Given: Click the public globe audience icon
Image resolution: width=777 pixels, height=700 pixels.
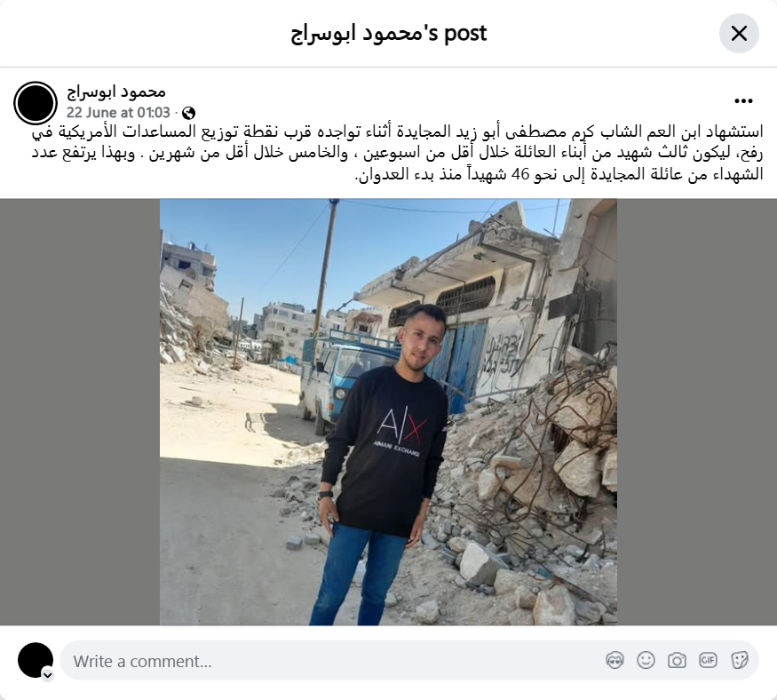Looking at the screenshot, I should pyautogui.click(x=188, y=113).
